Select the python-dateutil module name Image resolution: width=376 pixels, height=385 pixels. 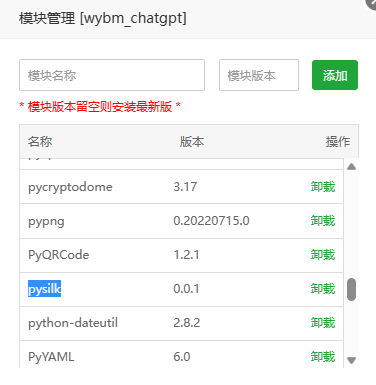pyautogui.click(x=73, y=323)
